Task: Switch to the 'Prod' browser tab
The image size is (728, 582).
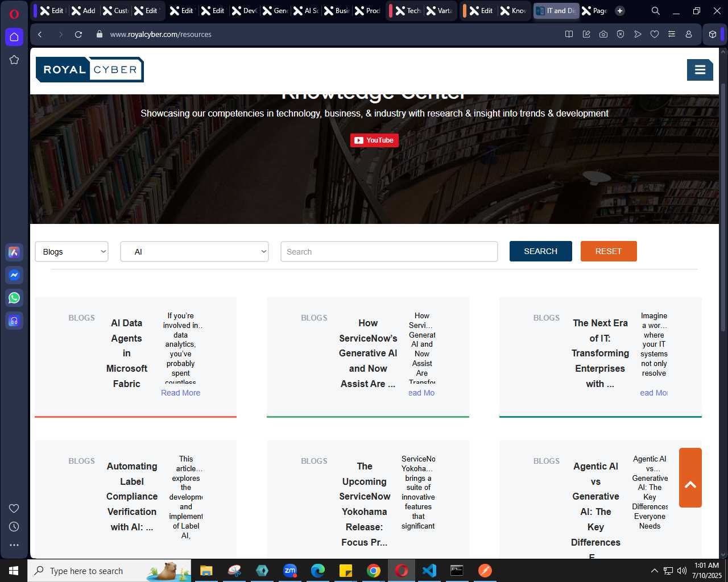Action: pyautogui.click(x=367, y=11)
